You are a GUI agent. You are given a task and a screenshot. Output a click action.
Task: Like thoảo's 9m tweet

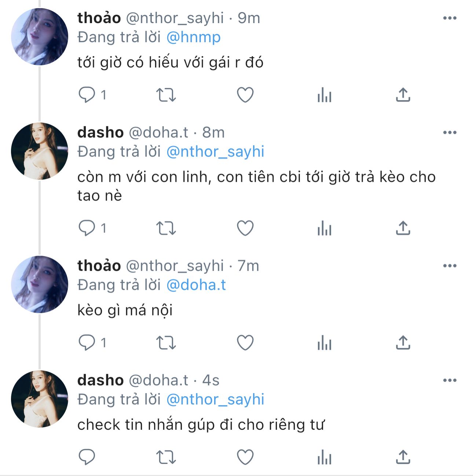click(245, 95)
